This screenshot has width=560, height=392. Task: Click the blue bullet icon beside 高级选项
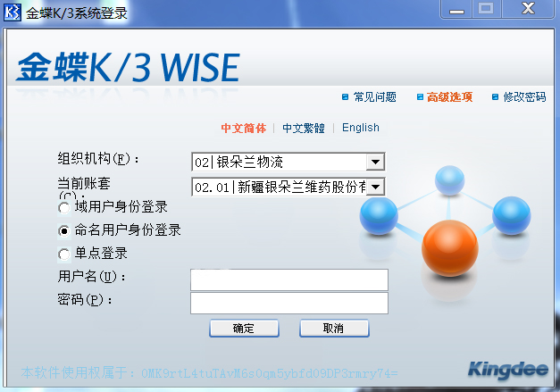click(420, 96)
